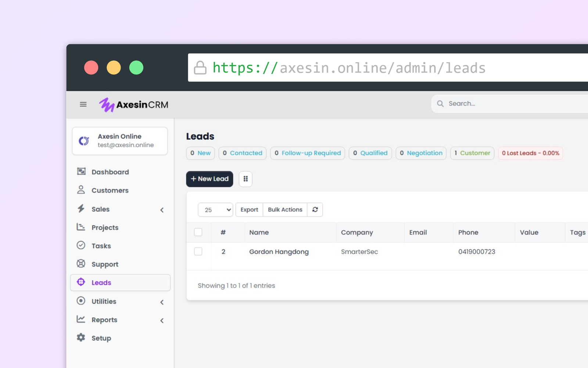Expand the Sales submenu chevron
The height and width of the screenshot is (368, 588).
point(162,210)
